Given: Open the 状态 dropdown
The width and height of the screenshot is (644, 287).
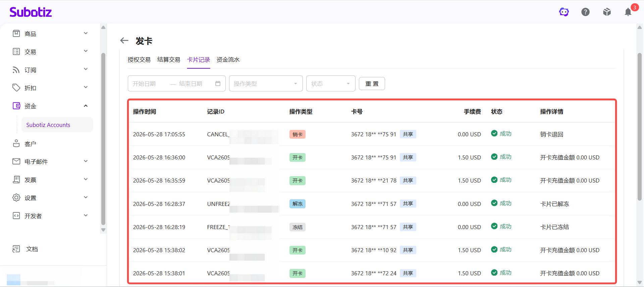Looking at the screenshot, I should 331,83.
